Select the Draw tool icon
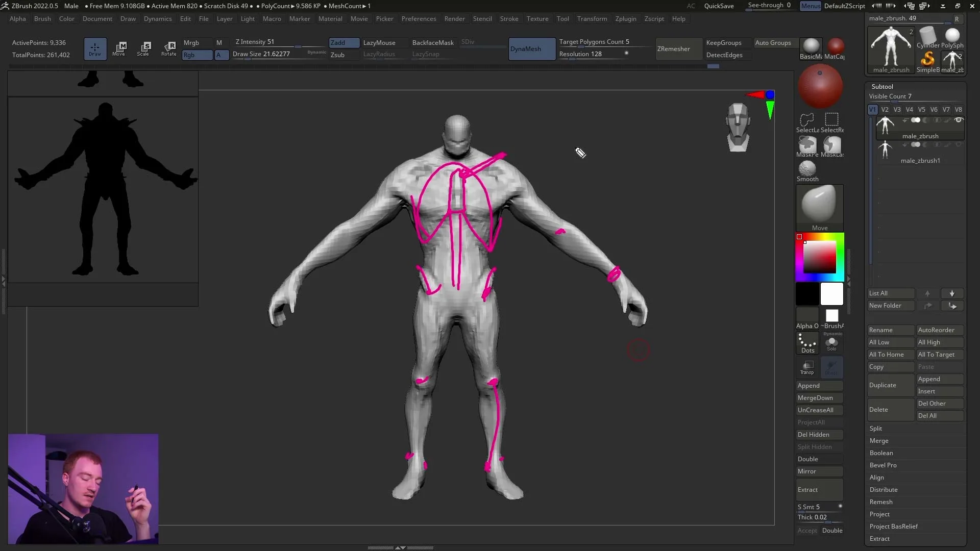Image resolution: width=980 pixels, height=551 pixels. click(x=94, y=48)
